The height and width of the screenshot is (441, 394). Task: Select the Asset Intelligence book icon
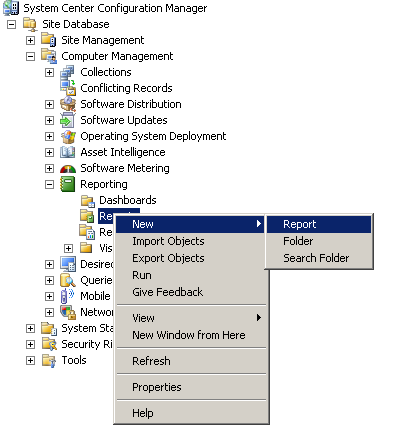coord(68,152)
